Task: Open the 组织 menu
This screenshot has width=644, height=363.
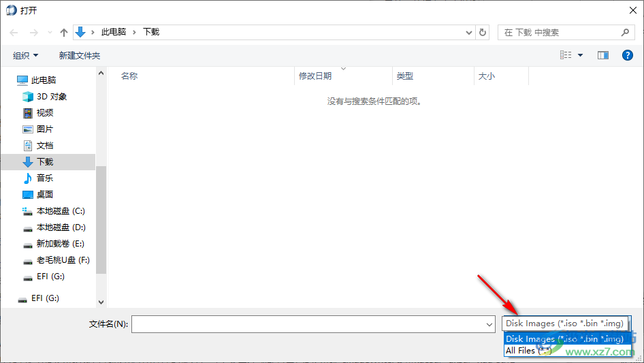Action: tap(25, 55)
